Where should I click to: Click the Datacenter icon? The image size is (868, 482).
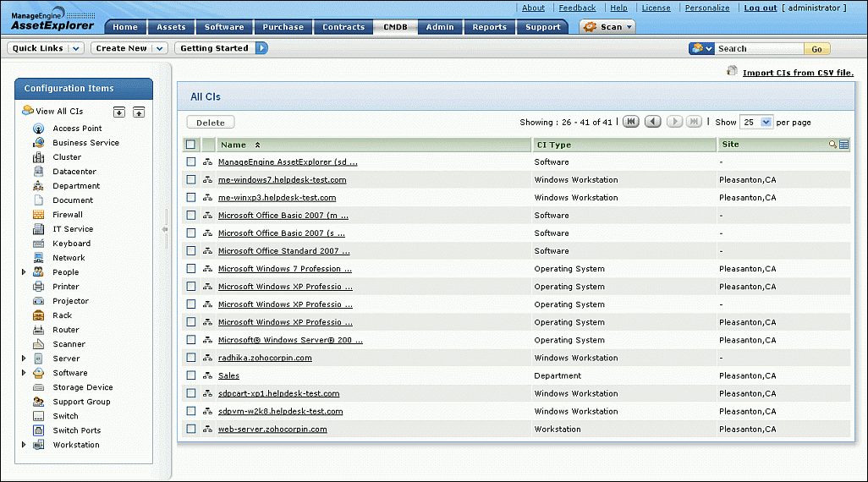click(x=38, y=172)
